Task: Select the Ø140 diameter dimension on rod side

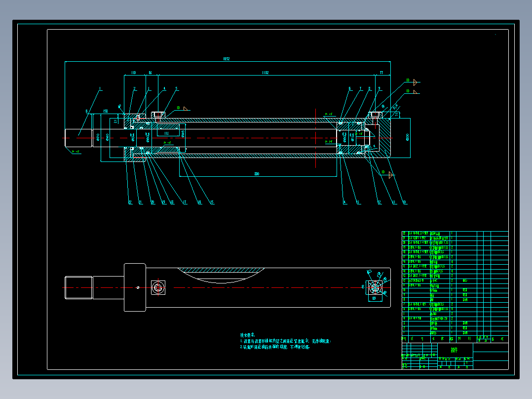Action: coord(108,137)
